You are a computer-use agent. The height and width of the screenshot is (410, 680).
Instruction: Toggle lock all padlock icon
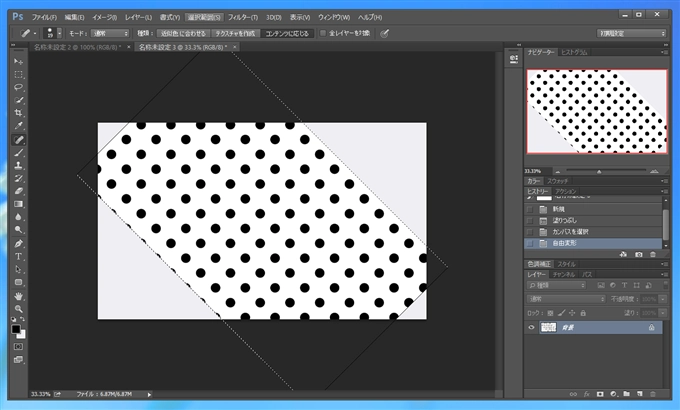[x=583, y=313]
